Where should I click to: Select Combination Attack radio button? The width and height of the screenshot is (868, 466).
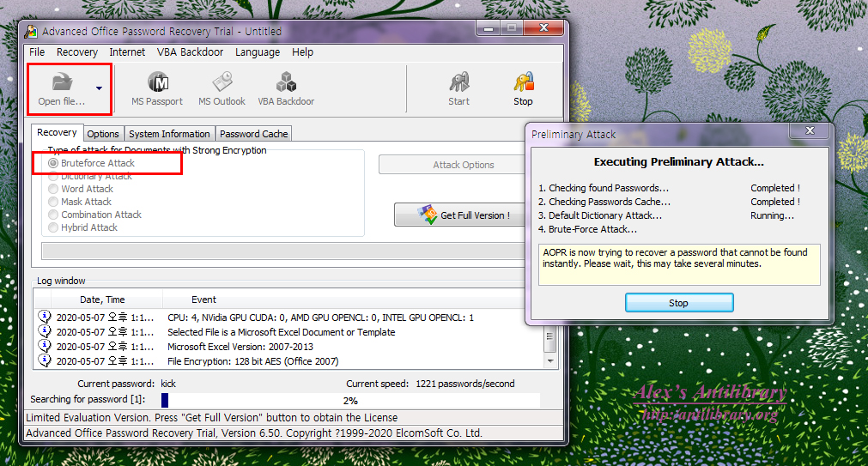[x=53, y=215]
